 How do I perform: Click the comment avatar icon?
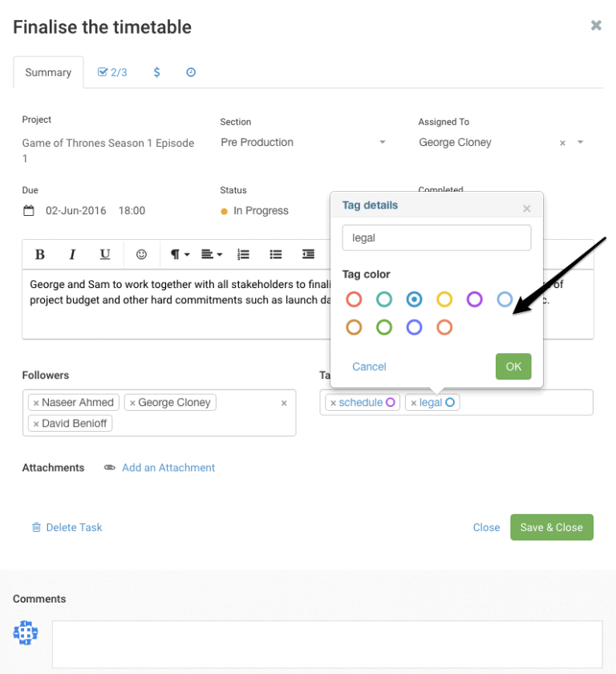26,632
